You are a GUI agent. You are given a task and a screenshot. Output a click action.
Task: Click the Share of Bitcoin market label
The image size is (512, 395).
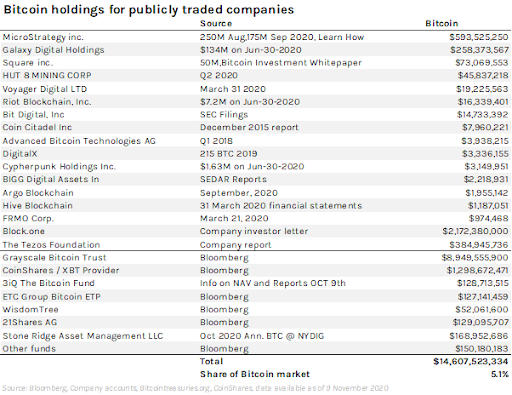[x=255, y=374]
